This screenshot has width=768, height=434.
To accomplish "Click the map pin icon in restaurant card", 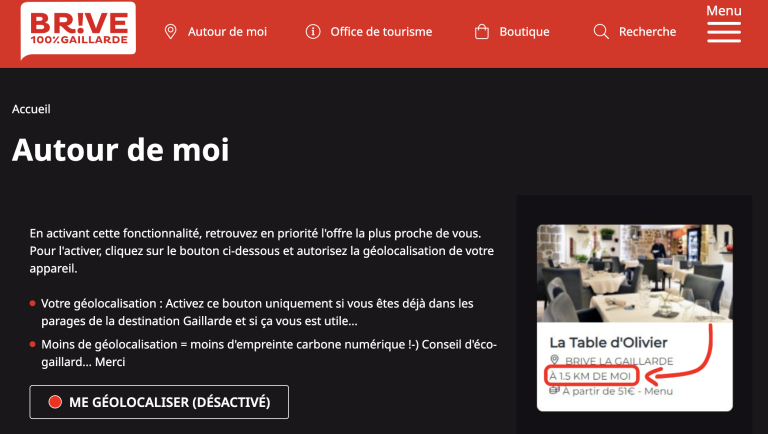I will [x=555, y=361].
